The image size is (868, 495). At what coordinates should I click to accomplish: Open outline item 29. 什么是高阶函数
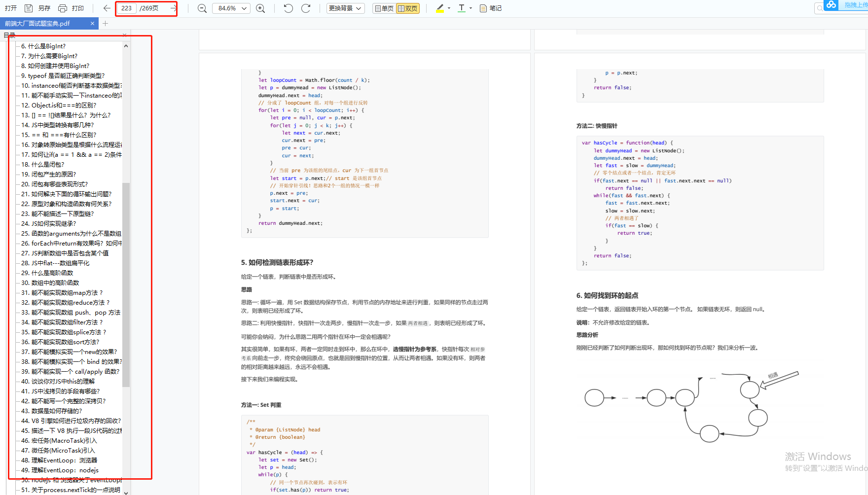47,273
